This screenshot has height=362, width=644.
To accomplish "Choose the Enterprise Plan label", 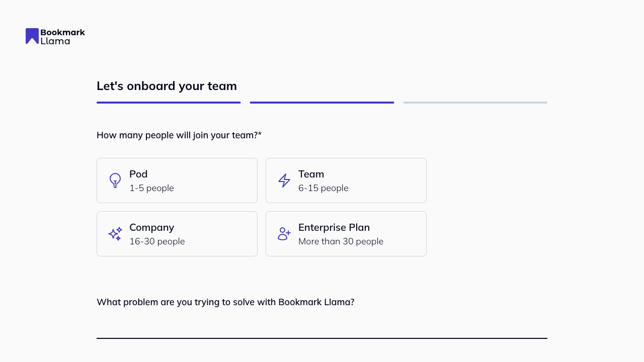I will point(334,227).
